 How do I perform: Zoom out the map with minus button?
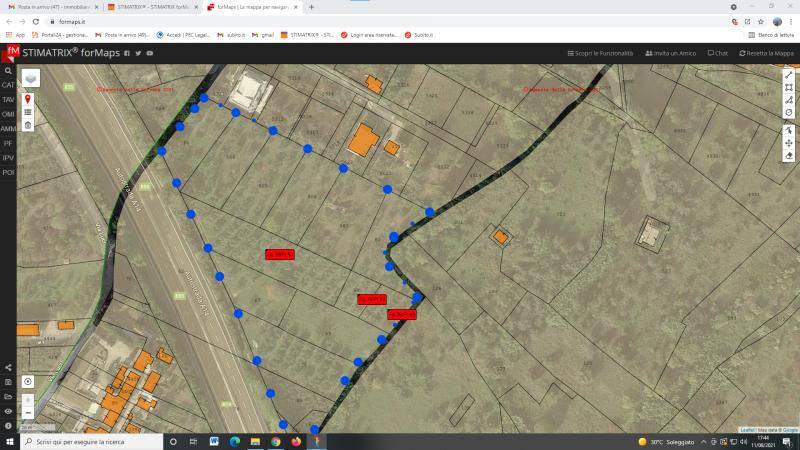(28, 412)
